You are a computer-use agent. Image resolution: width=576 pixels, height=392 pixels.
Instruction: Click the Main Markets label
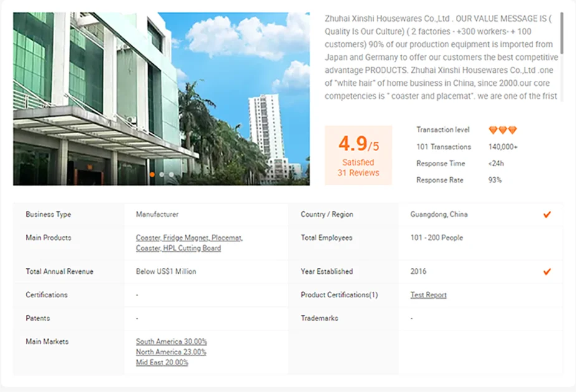coord(47,342)
